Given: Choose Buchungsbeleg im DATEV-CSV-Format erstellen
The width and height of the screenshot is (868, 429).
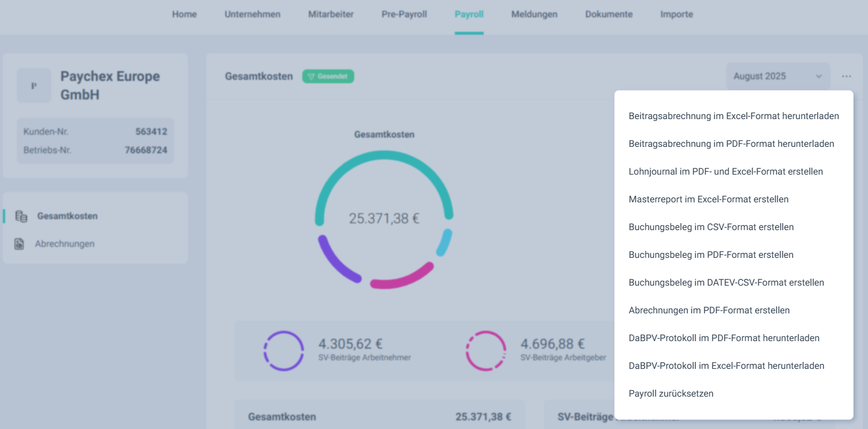Looking at the screenshot, I should [726, 283].
